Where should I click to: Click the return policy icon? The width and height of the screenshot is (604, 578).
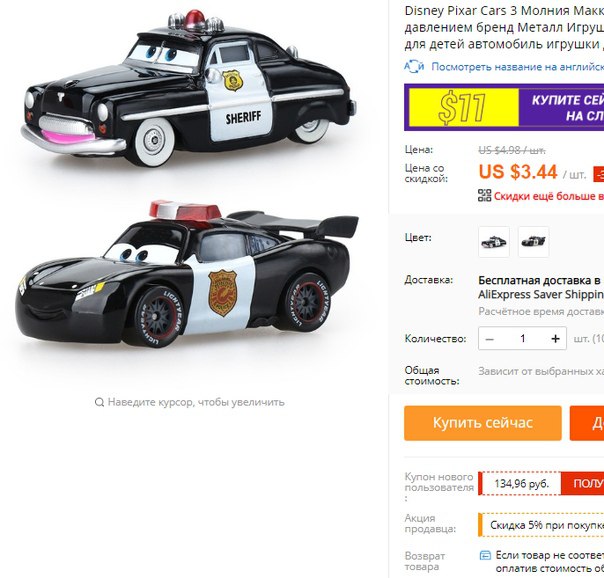click(x=485, y=555)
